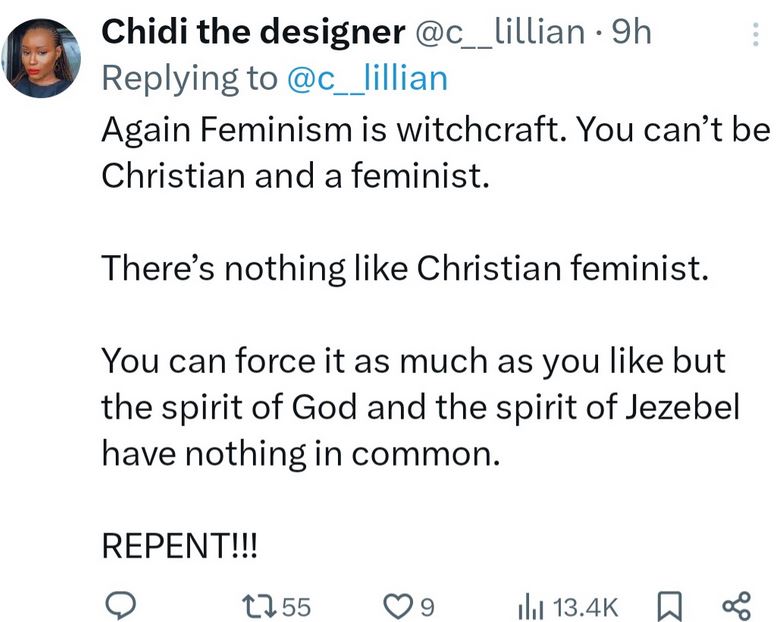Open the three-dot more options menu
776x622 pixels.
[x=755, y=36]
